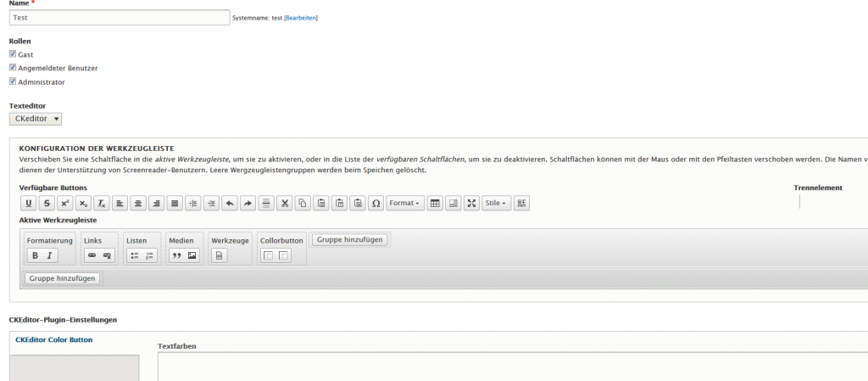Screen dimensions: 868x381
Task: Click the Undo arrow button
Action: point(229,204)
